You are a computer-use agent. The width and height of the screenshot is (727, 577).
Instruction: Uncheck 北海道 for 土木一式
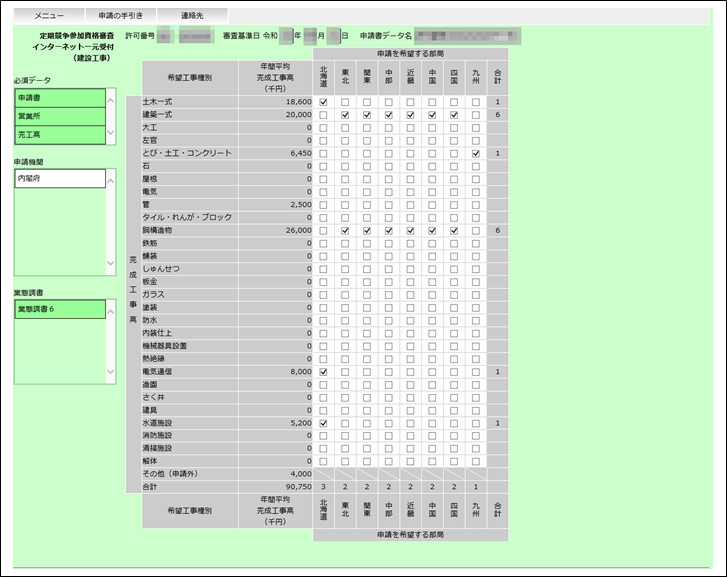(323, 102)
